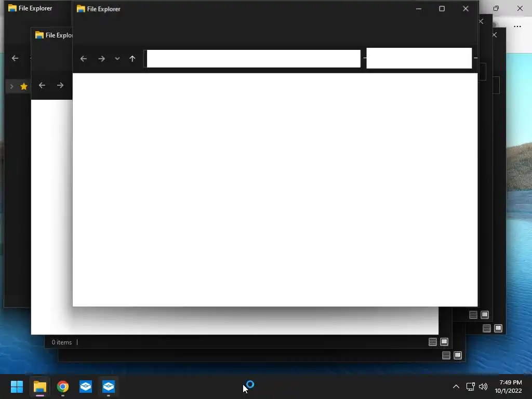Image resolution: width=532 pixels, height=399 pixels.
Task: Click folder icon in leftmost File Explorer title
Action: [12, 8]
